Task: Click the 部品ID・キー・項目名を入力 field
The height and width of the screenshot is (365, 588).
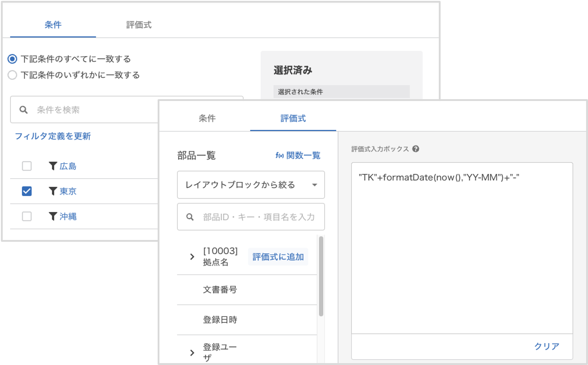Action: pyautogui.click(x=251, y=217)
